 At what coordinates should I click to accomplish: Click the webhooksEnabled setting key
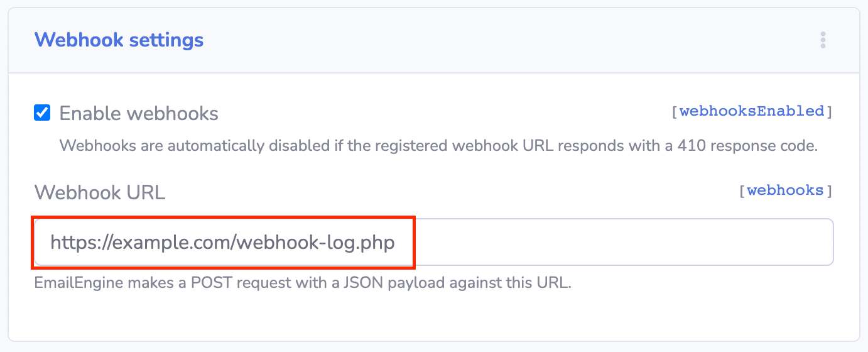(751, 111)
